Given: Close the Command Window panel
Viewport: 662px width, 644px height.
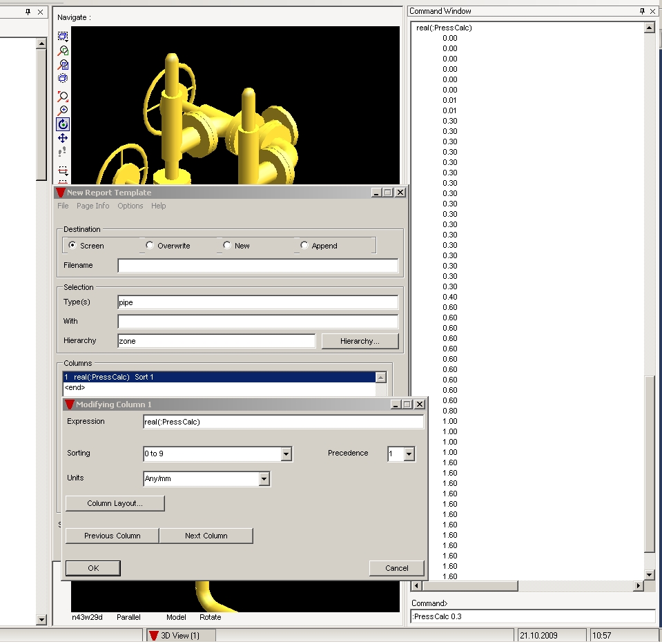Looking at the screenshot, I should (x=653, y=12).
